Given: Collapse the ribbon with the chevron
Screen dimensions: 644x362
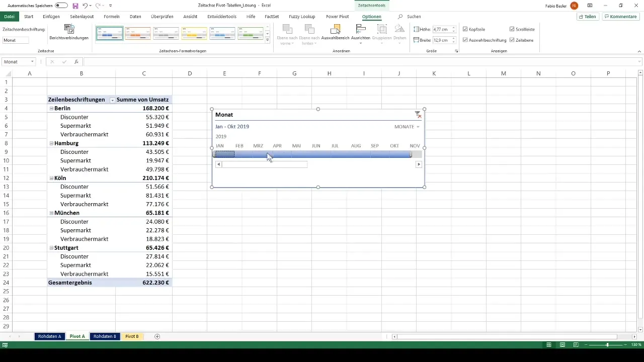Looking at the screenshot, I should (639, 51).
